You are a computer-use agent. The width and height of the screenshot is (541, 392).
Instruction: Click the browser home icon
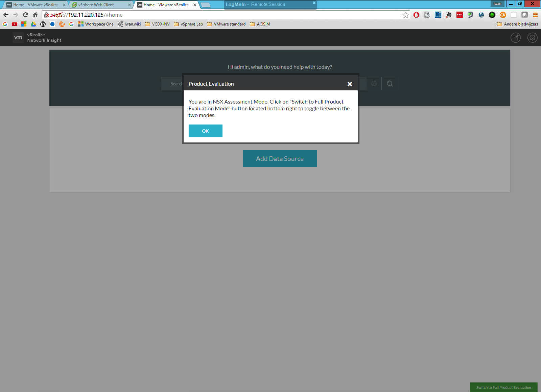point(35,15)
